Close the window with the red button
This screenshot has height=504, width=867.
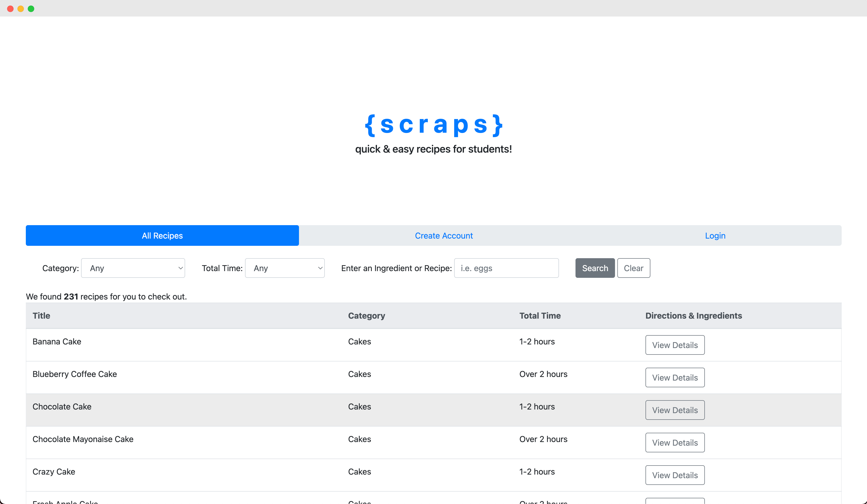coord(10,9)
